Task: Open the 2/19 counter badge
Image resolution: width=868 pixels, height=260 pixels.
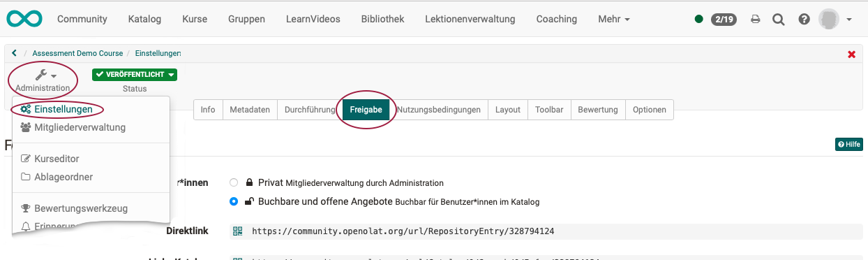Action: 723,19
